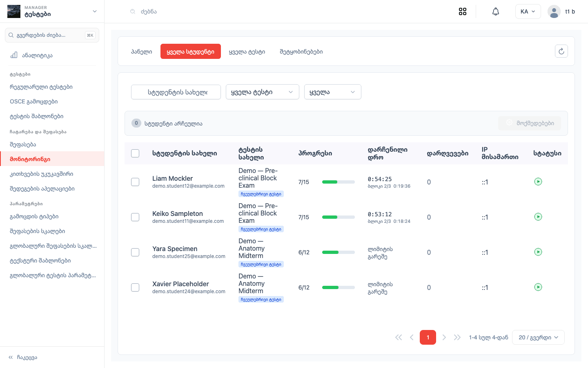588x368 pixels.
Task: Open the ყველა ტესტი filter dropdown
Action: point(263,92)
